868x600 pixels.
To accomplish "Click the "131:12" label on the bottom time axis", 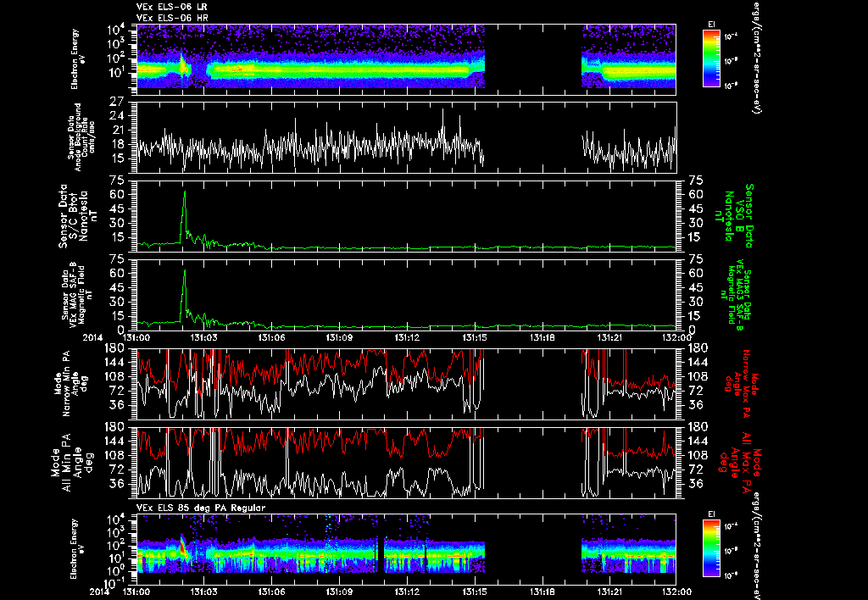I will point(408,592).
